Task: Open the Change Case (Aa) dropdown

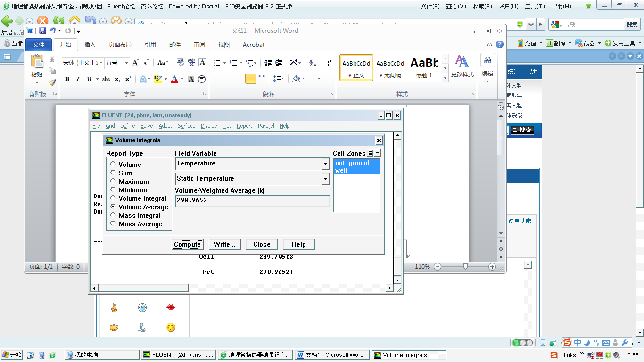Action: coord(163,63)
